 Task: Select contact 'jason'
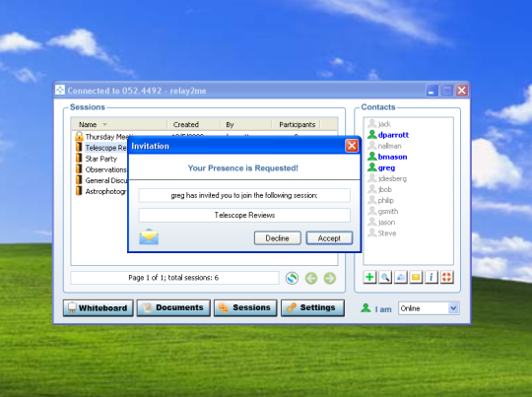381,222
